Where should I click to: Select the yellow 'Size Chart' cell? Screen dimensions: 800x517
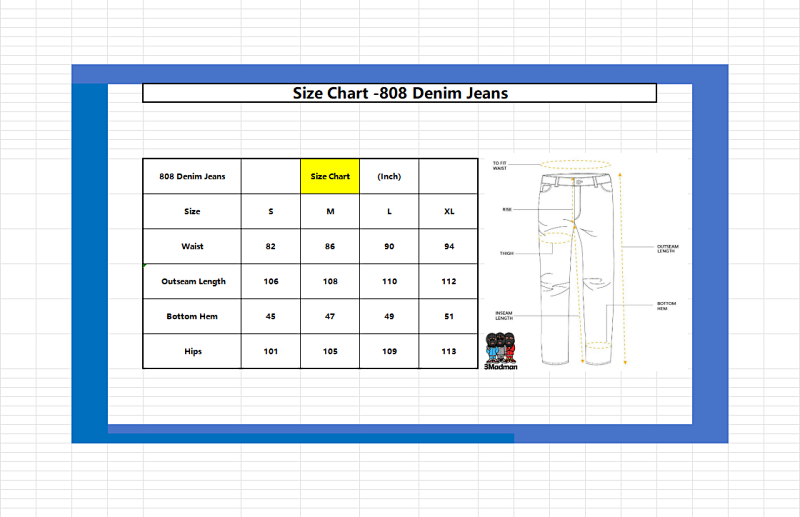point(330,176)
